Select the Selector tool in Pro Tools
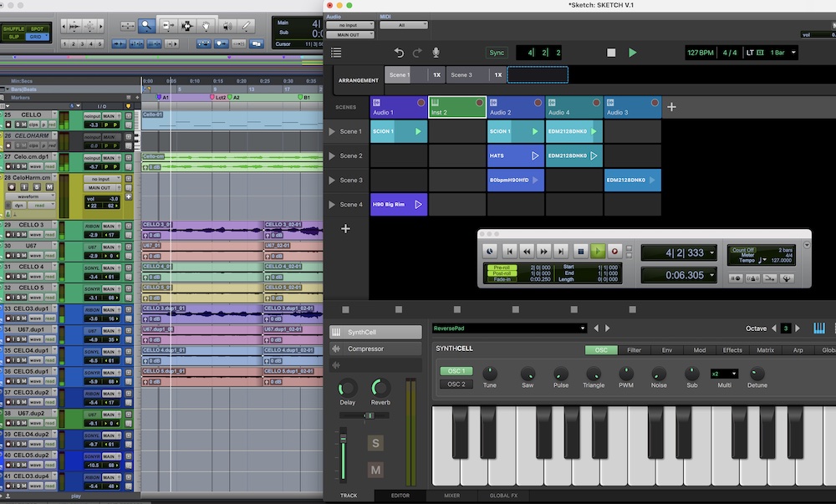 [x=186, y=26]
